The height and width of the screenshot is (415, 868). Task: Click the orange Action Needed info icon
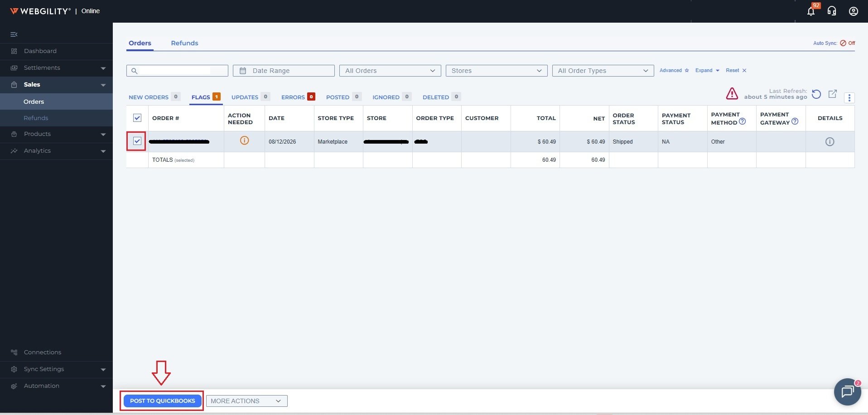coord(244,140)
